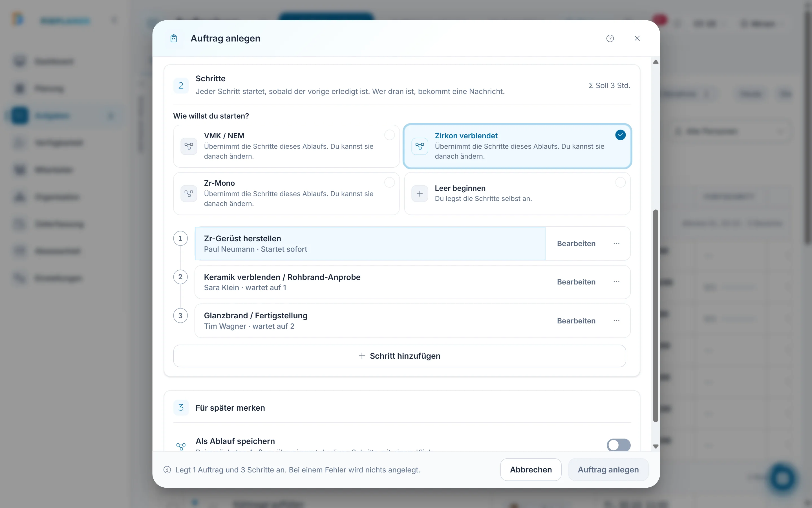The height and width of the screenshot is (508, 812).
Task: Click the step number 2 circle
Action: point(180,277)
